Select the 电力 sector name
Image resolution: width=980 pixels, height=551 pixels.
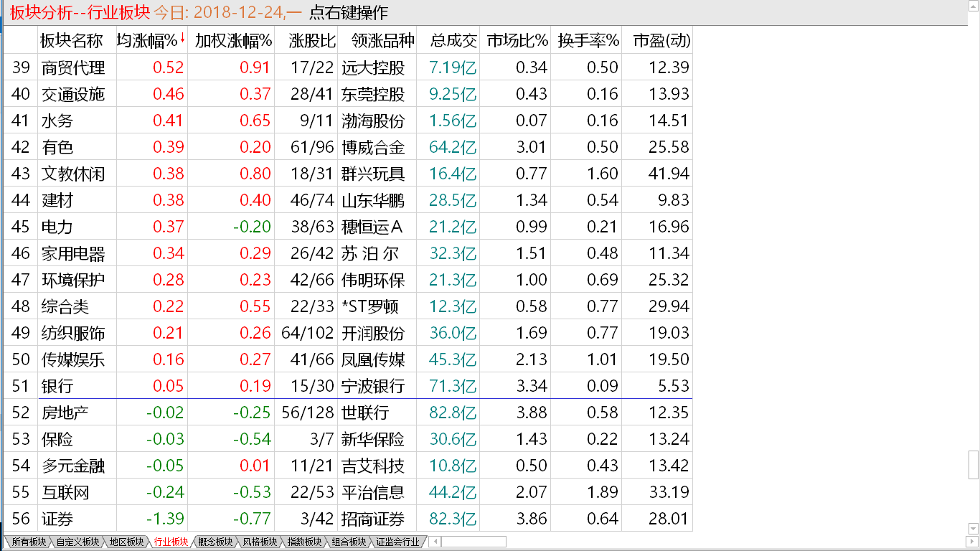(x=57, y=227)
